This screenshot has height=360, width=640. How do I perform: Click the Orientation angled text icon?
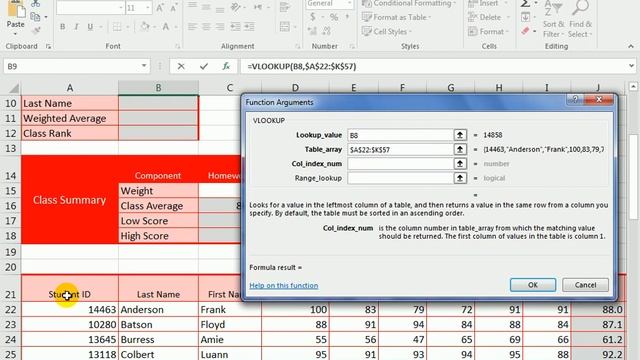point(236,7)
